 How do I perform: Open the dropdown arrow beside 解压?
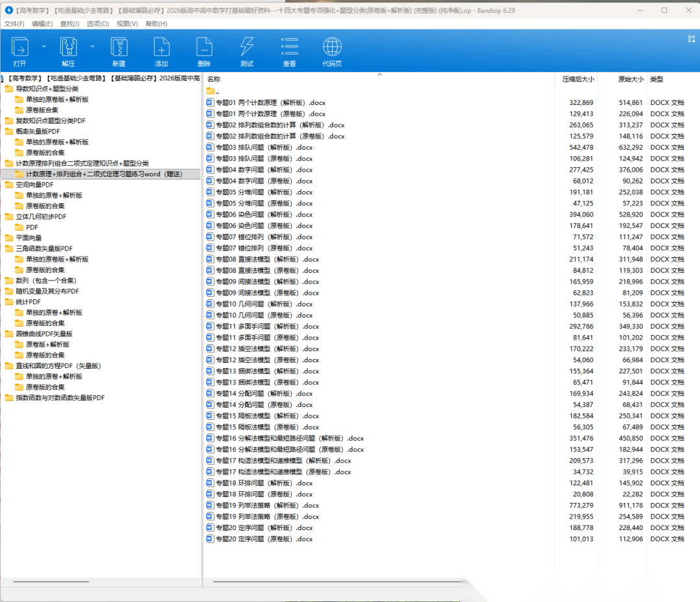93,47
